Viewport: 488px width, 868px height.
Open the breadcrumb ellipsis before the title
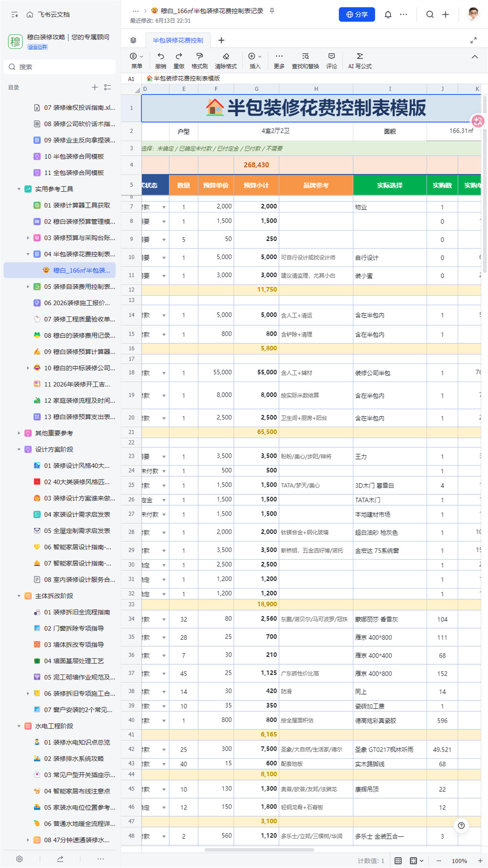136,11
